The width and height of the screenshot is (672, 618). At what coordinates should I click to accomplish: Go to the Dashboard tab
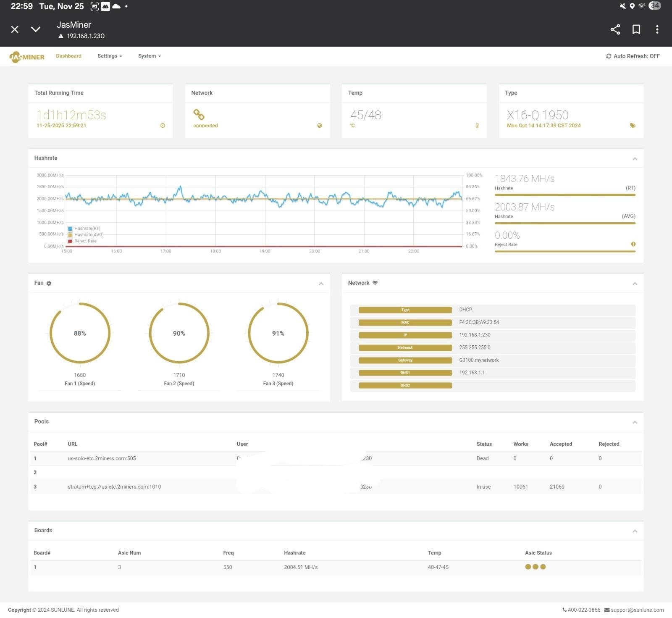(68, 56)
